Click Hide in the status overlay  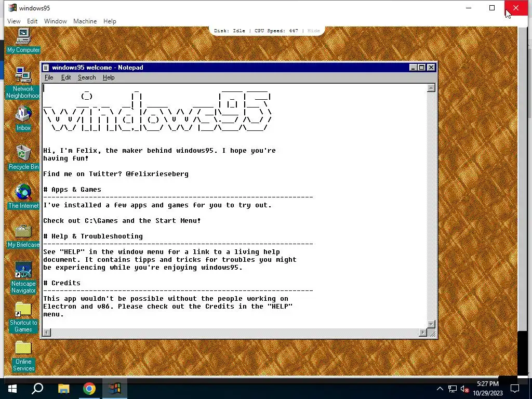click(x=313, y=31)
